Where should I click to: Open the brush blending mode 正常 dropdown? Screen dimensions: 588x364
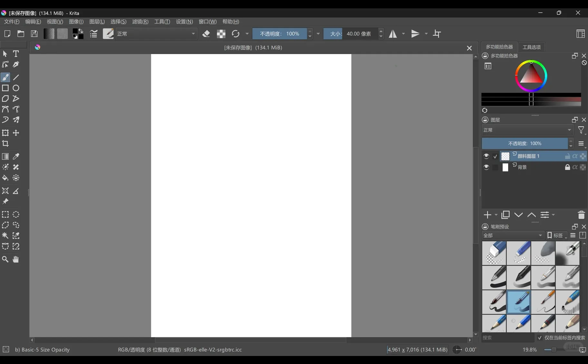tap(156, 34)
